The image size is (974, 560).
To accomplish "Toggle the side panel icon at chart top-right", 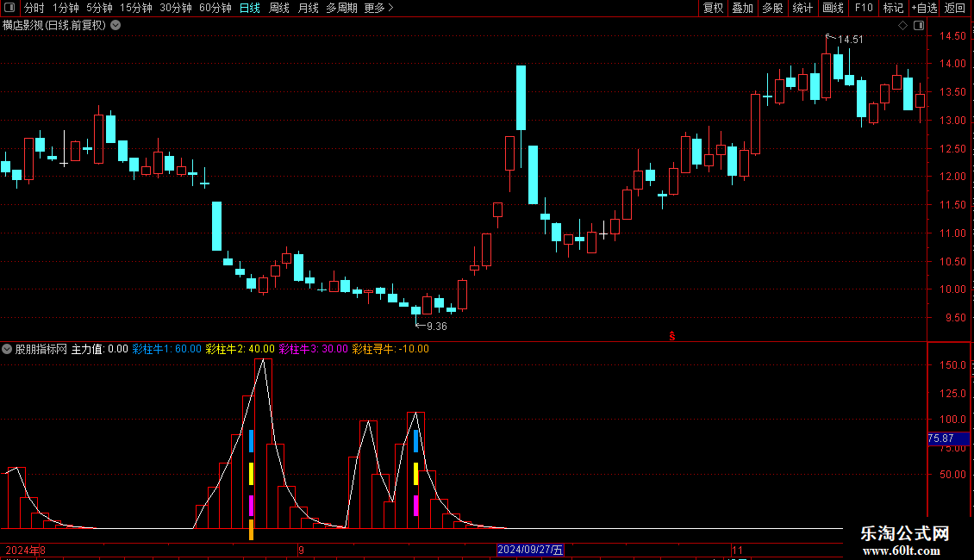I will pyautogui.click(x=919, y=26).
